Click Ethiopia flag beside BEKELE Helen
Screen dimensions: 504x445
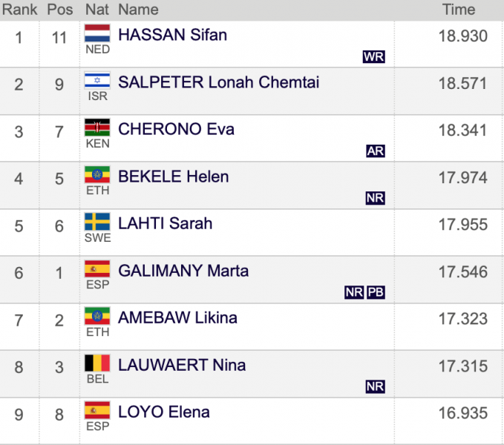97,174
